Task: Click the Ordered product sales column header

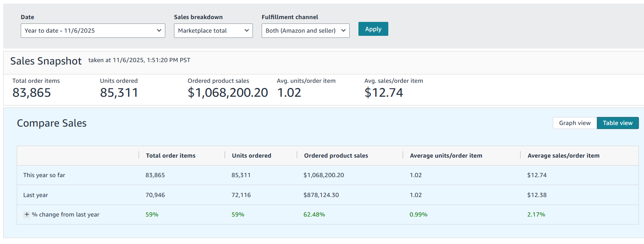Action: tap(336, 156)
